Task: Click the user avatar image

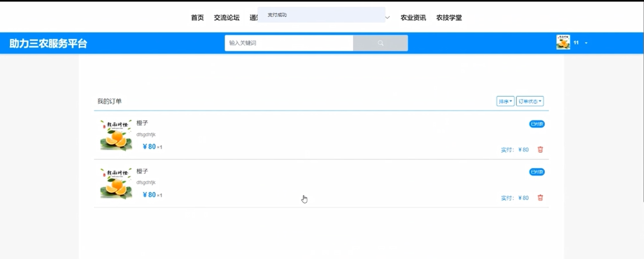Action: (563, 42)
